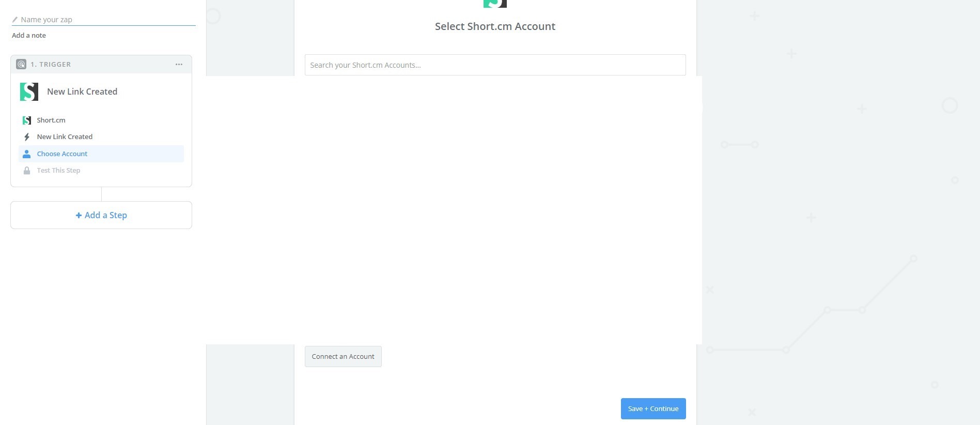The height and width of the screenshot is (425, 980).
Task: Open the Choose Account step
Action: (101, 154)
